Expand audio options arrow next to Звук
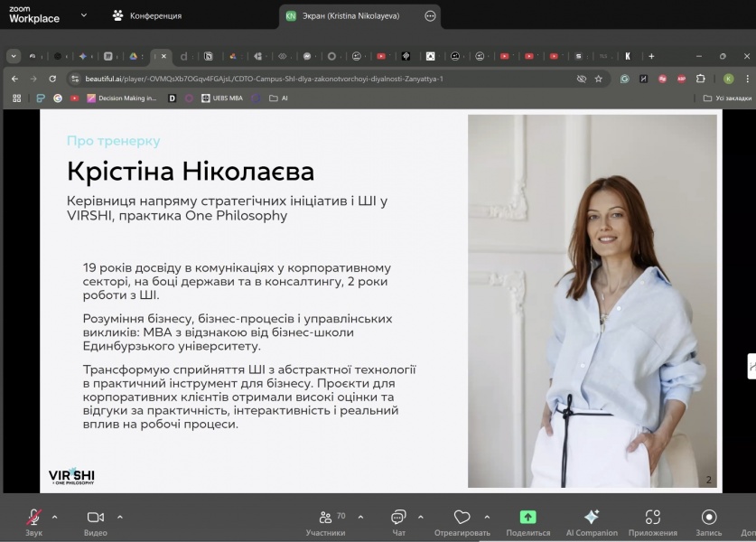This screenshot has height=542, width=756. point(55,517)
